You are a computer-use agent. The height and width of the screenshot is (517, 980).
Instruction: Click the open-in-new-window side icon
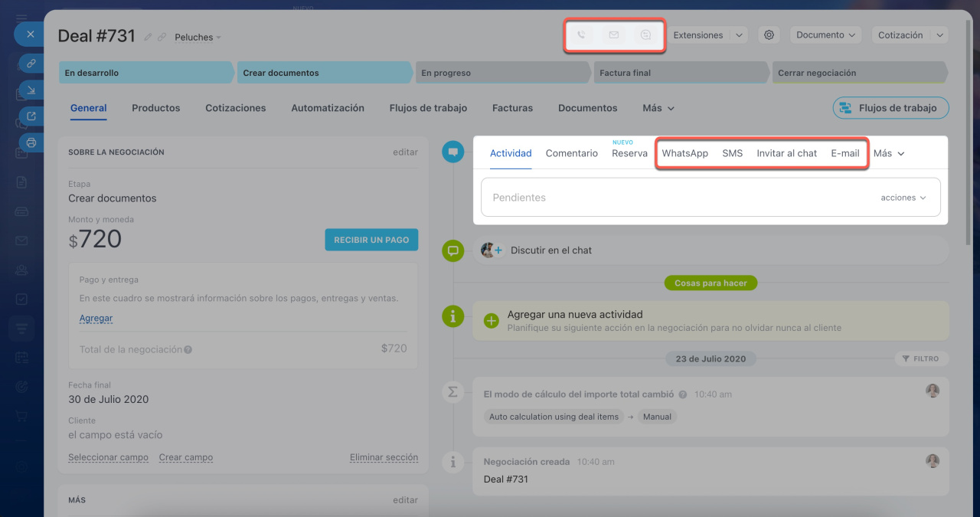point(31,116)
